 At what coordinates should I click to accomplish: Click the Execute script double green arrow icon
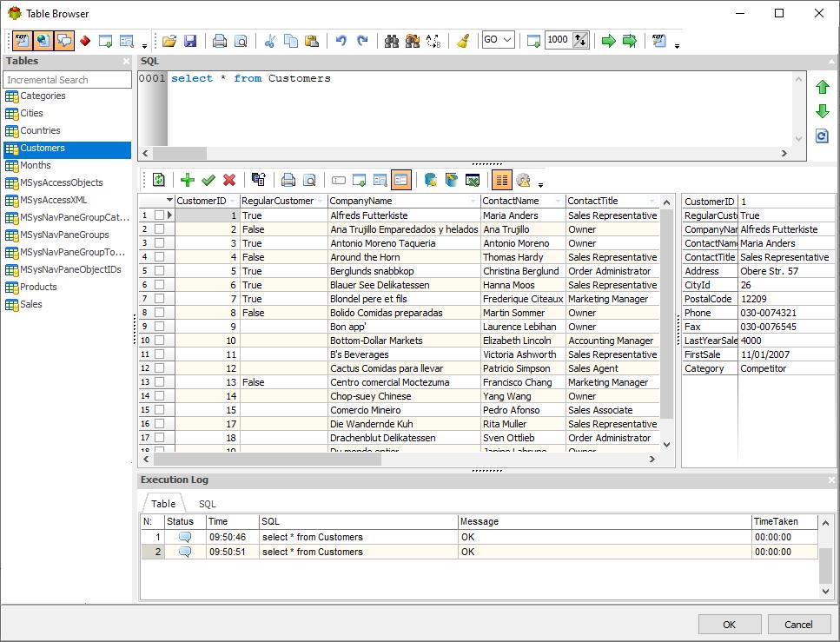(x=630, y=41)
